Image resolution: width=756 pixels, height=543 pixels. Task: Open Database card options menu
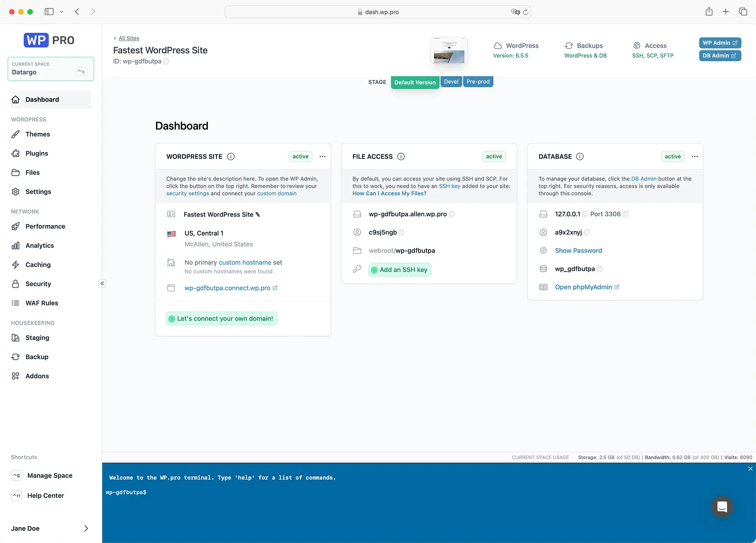coord(695,157)
